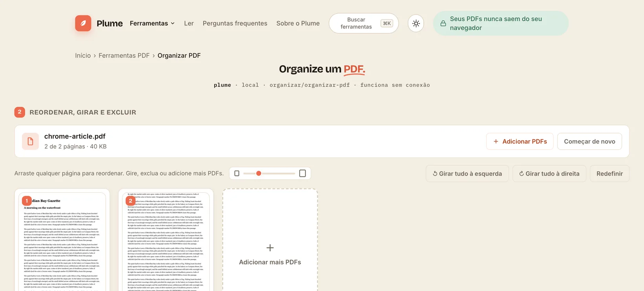Click Começar de novo button

[x=589, y=141]
